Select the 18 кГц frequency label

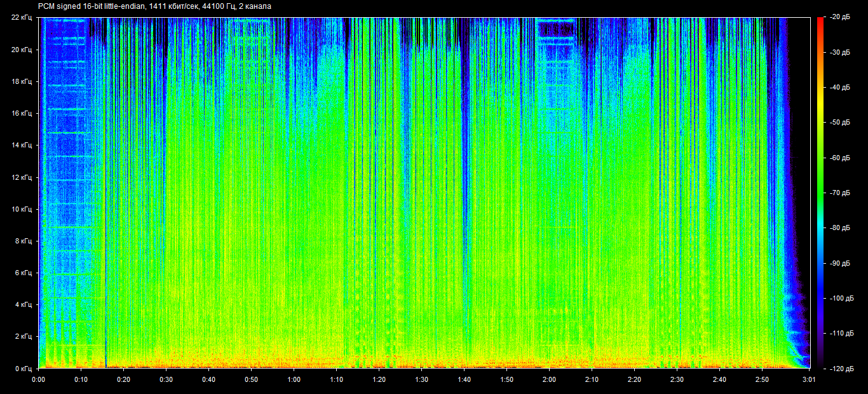click(22, 81)
